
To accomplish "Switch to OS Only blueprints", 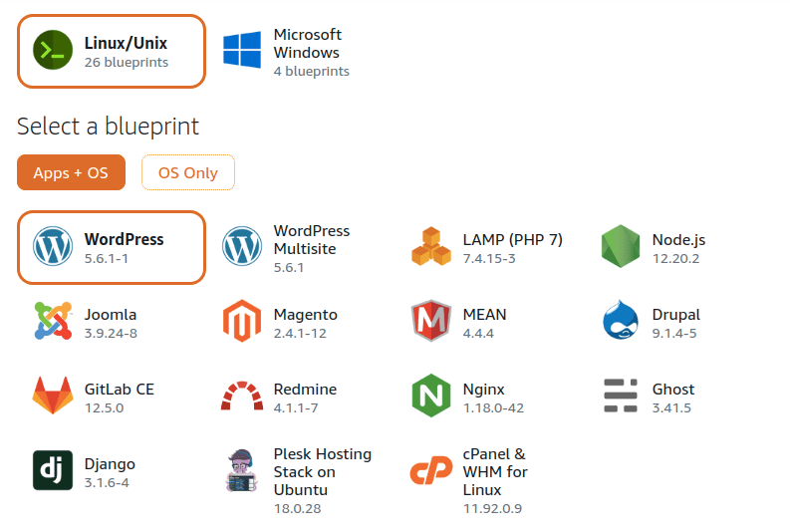I will click(x=188, y=172).
